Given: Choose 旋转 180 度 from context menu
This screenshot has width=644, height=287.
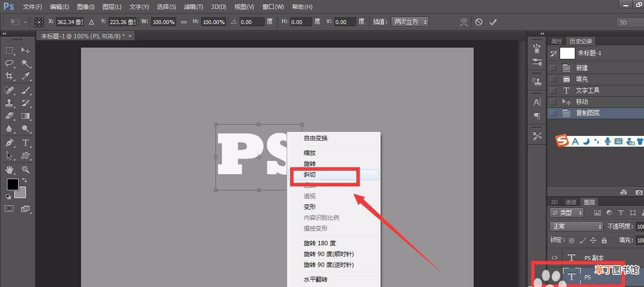Looking at the screenshot, I should 334,243.
